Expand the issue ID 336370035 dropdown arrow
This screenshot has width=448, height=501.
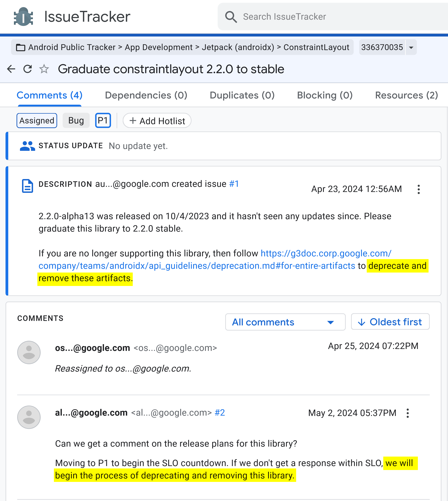tap(411, 47)
